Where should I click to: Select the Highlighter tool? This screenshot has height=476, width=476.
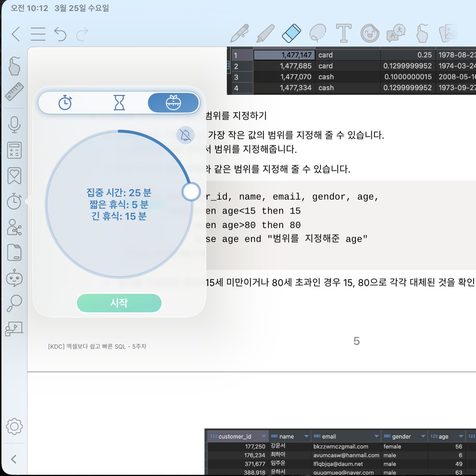click(x=265, y=33)
